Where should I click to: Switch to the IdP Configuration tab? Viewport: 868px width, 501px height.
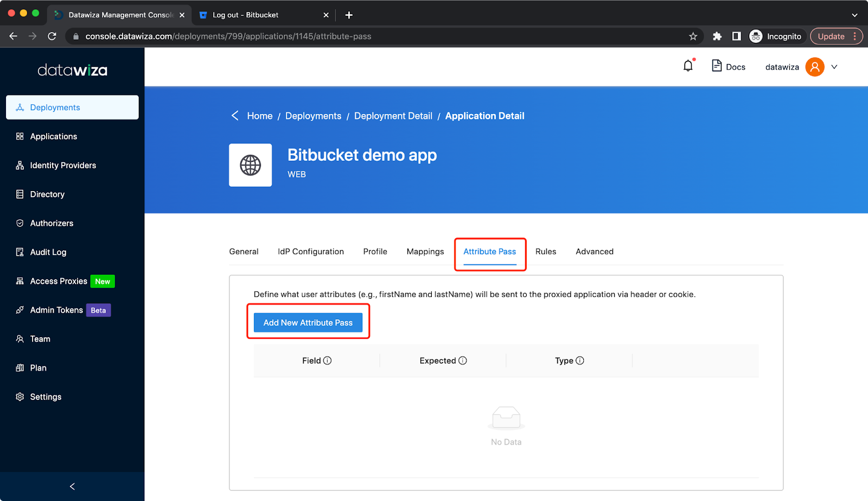[311, 251]
